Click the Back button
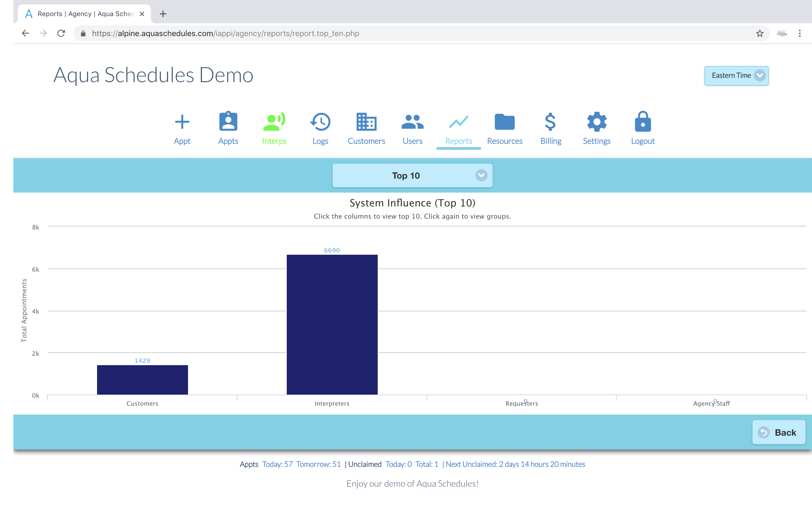Image resolution: width=812 pixels, height=515 pixels. click(779, 432)
